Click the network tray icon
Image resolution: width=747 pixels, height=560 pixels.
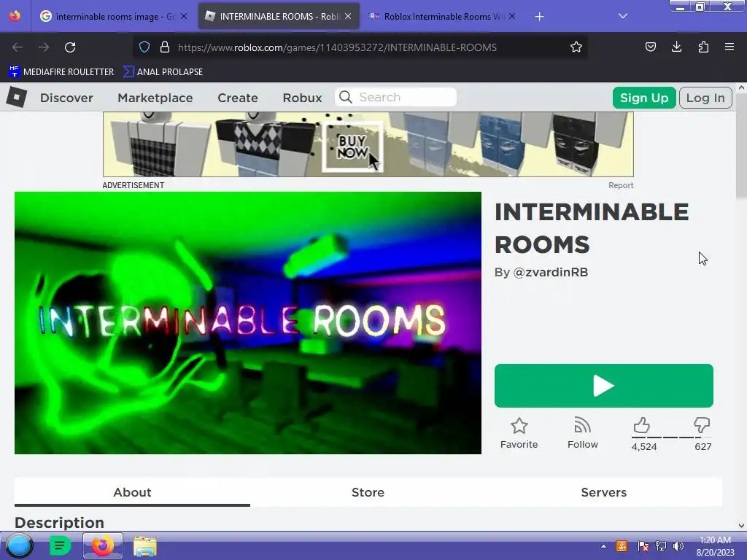pos(661,546)
